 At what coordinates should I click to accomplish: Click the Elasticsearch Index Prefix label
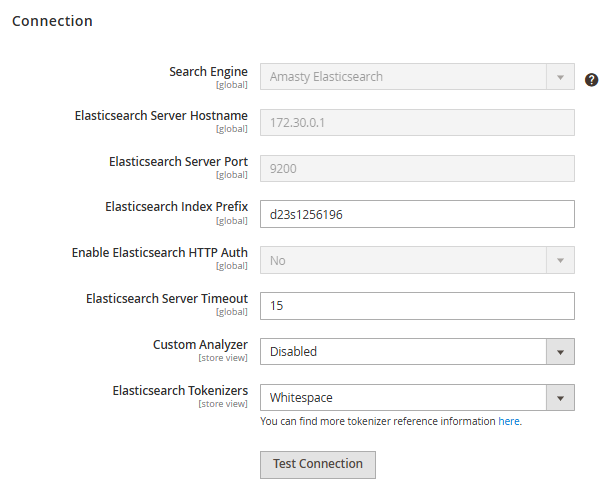click(x=176, y=207)
